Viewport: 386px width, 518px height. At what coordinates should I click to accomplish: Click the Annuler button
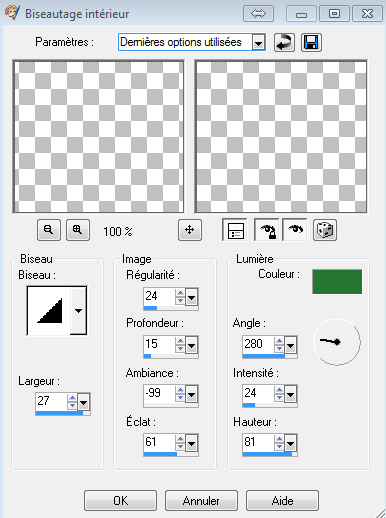tap(201, 500)
